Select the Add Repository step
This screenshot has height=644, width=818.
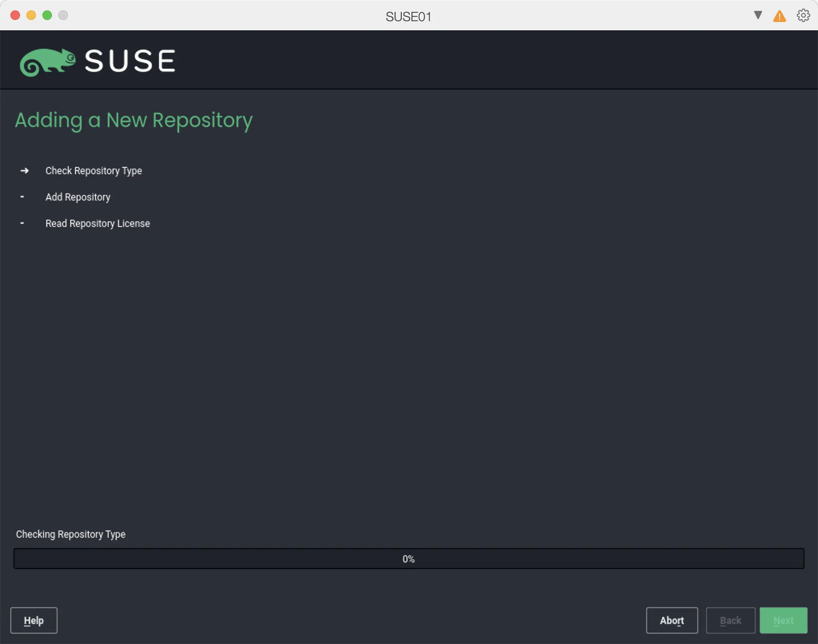point(78,197)
